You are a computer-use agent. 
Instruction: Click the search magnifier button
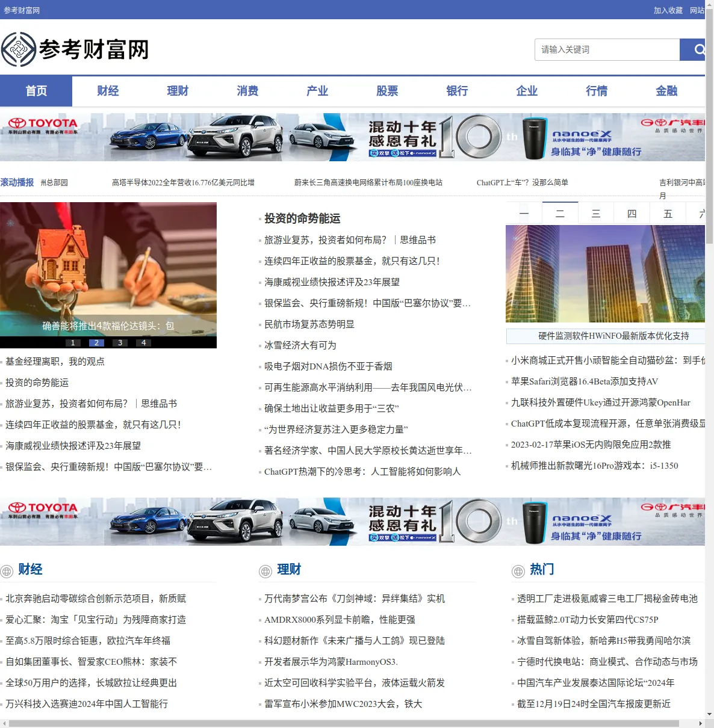coord(693,49)
